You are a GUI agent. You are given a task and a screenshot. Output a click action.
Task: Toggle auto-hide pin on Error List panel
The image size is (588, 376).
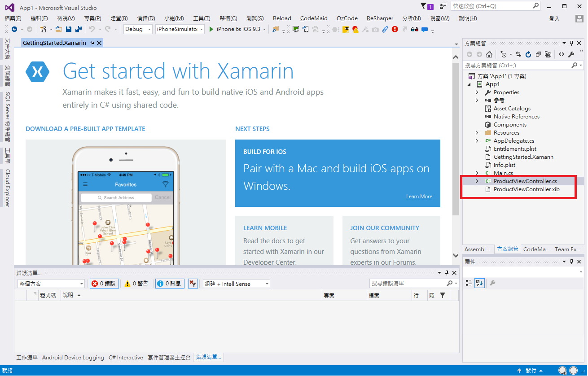click(447, 272)
